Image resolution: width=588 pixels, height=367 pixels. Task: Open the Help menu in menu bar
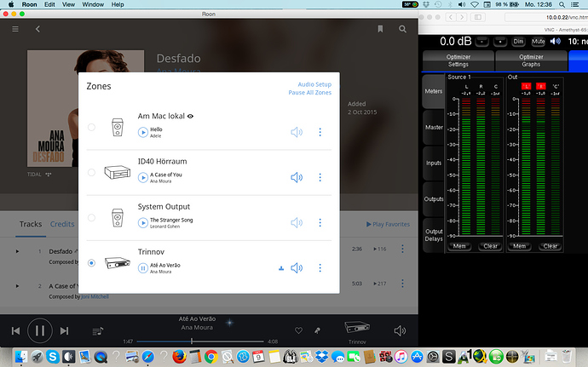(118, 4)
